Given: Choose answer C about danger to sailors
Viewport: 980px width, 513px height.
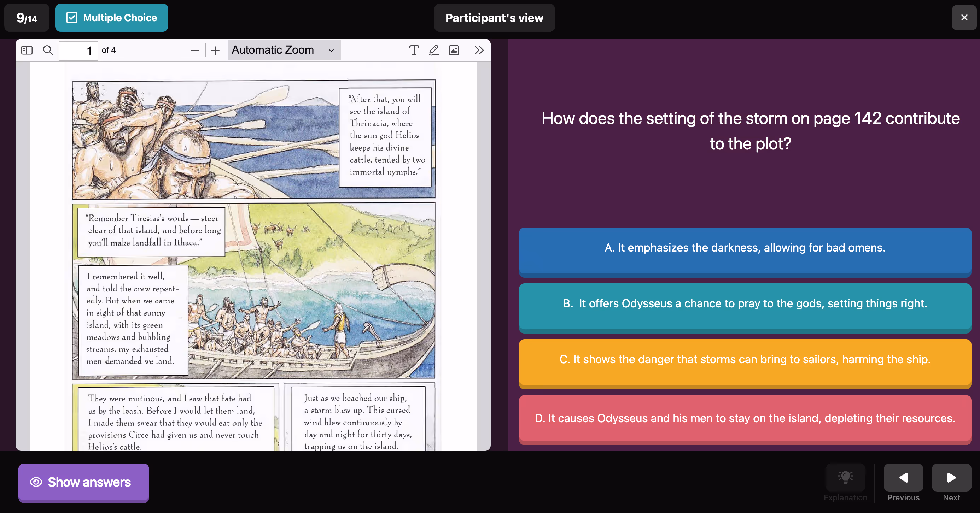Looking at the screenshot, I should (745, 364).
